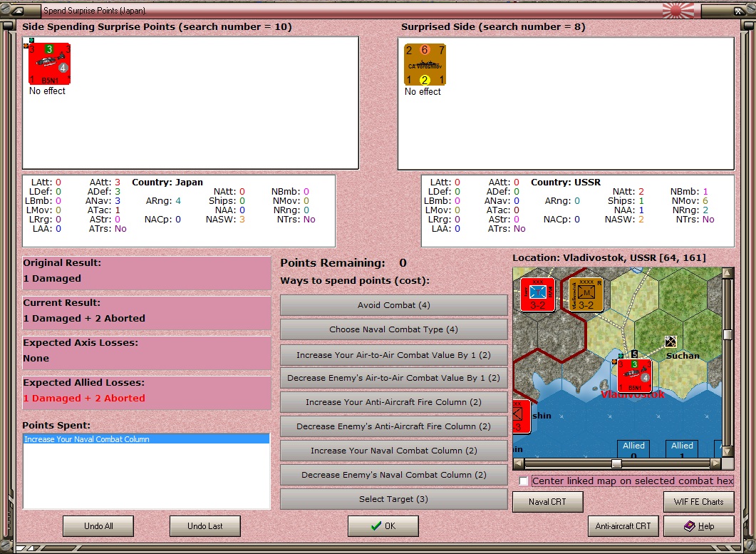This screenshot has height=554, width=756.
Task: Click the map vertical scrollbar up arrow
Action: click(x=727, y=273)
